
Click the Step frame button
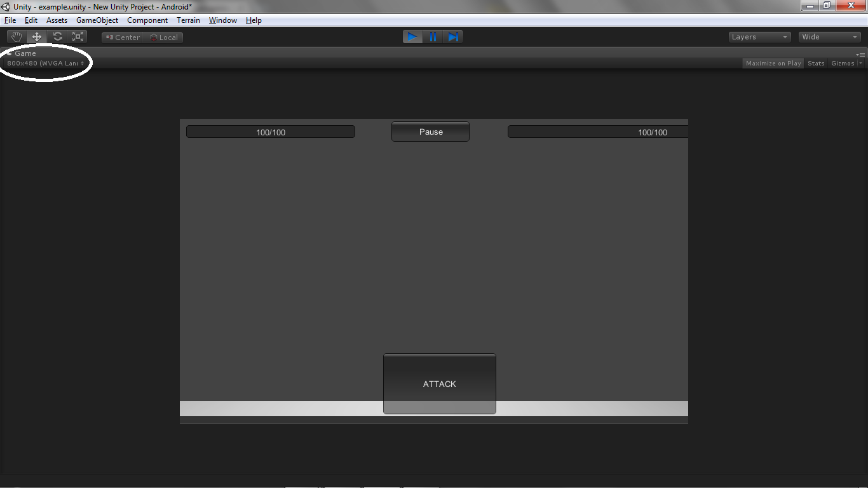(453, 37)
